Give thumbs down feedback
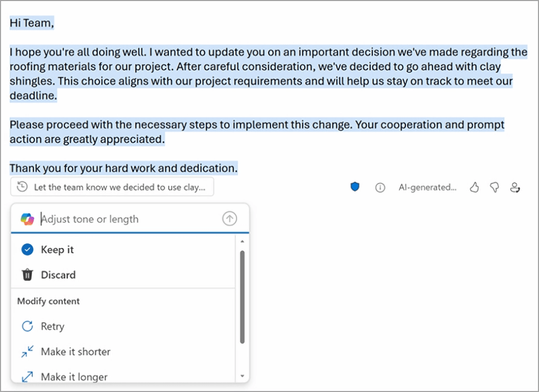 [494, 187]
